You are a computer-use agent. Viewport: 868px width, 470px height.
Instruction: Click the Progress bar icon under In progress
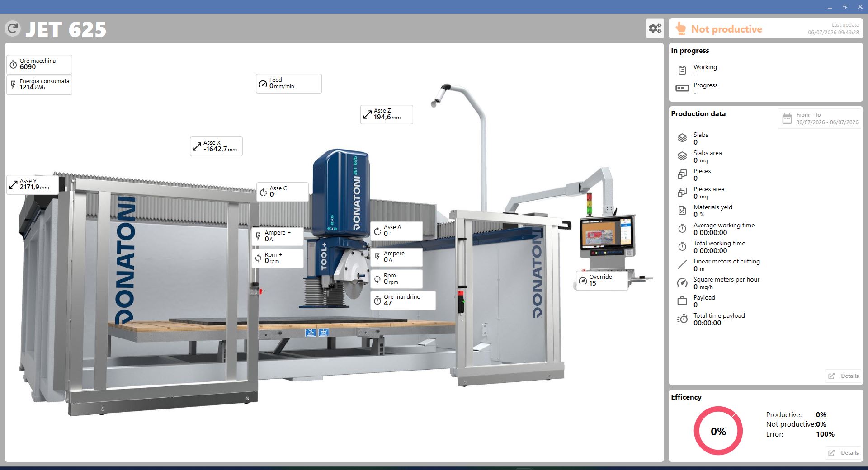pos(682,88)
